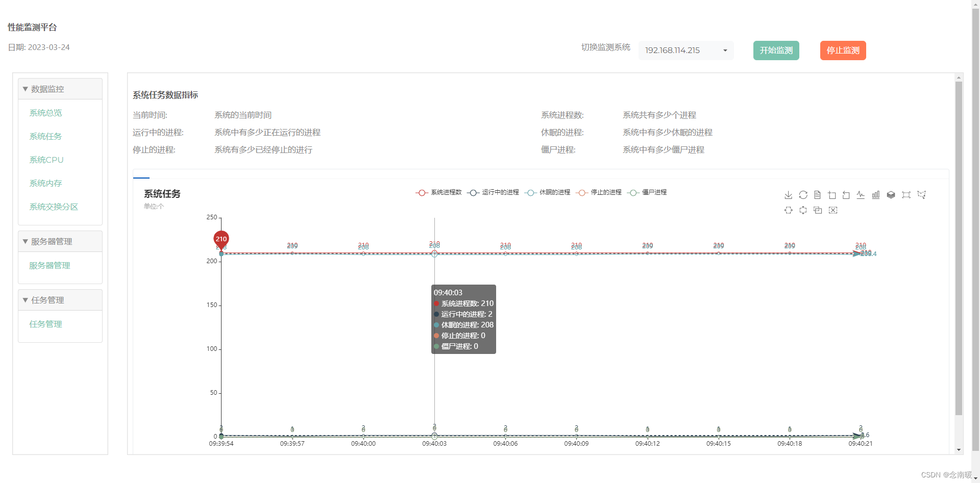The height and width of the screenshot is (483, 980).
Task: Click the 停止监测 button
Action: 842,50
